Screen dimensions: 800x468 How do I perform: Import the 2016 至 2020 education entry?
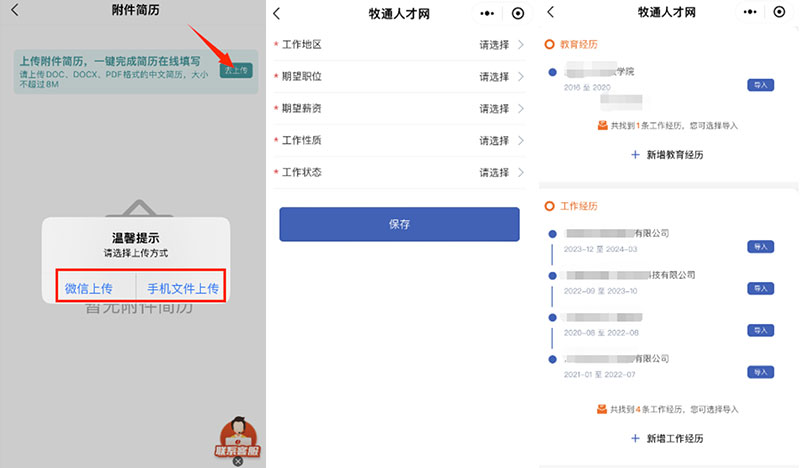click(x=760, y=85)
